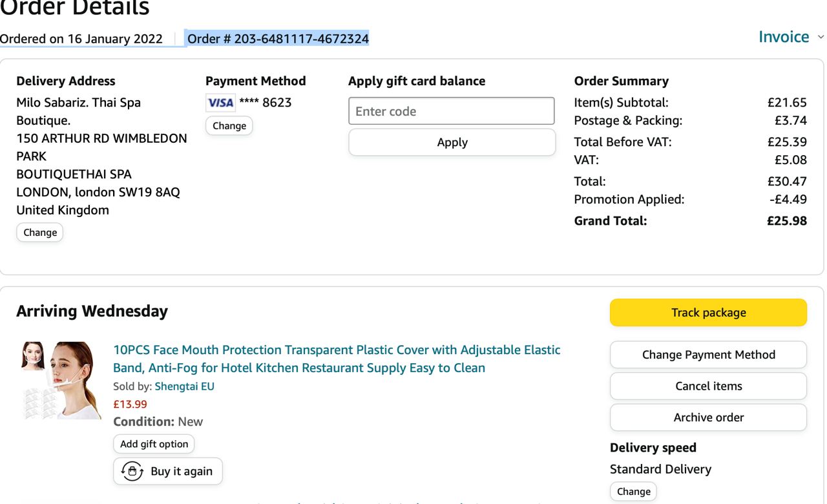Apply the gift card balance

click(x=452, y=142)
